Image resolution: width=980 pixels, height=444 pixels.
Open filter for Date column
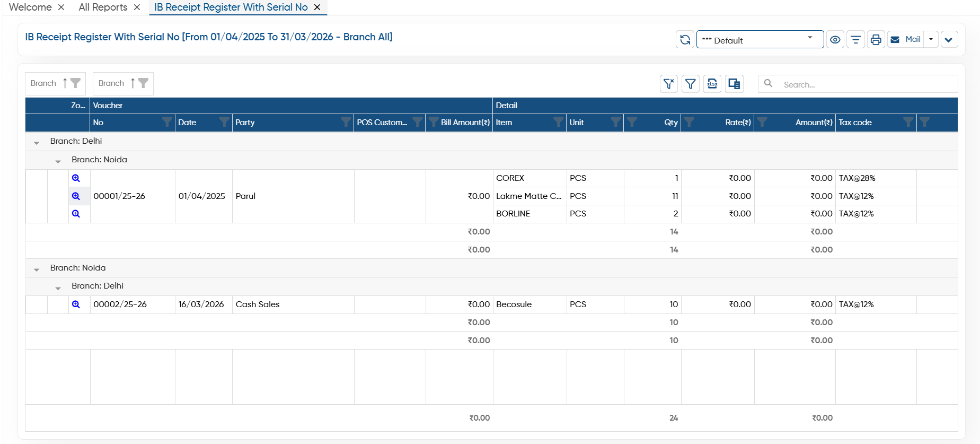224,123
